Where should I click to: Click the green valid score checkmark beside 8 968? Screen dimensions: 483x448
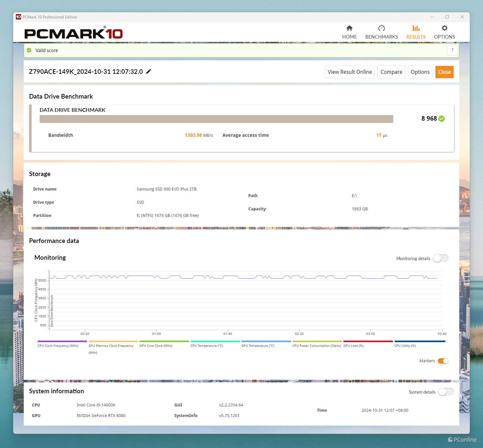[442, 119]
